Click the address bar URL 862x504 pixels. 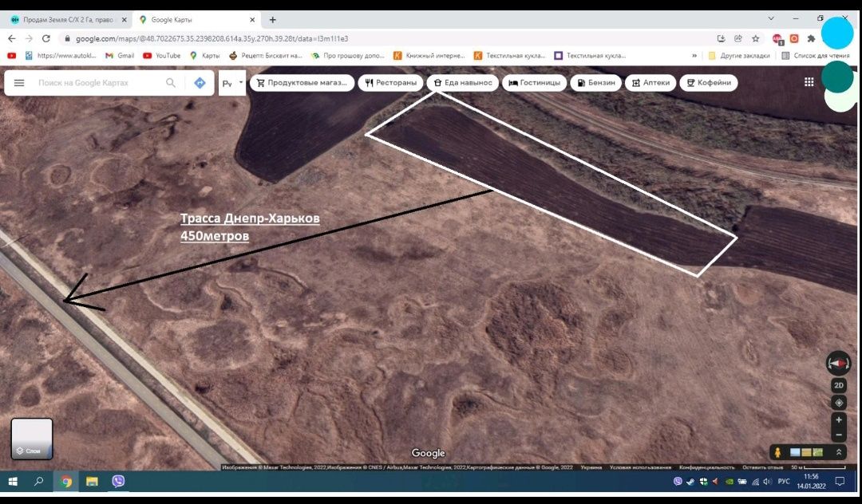(x=212, y=39)
